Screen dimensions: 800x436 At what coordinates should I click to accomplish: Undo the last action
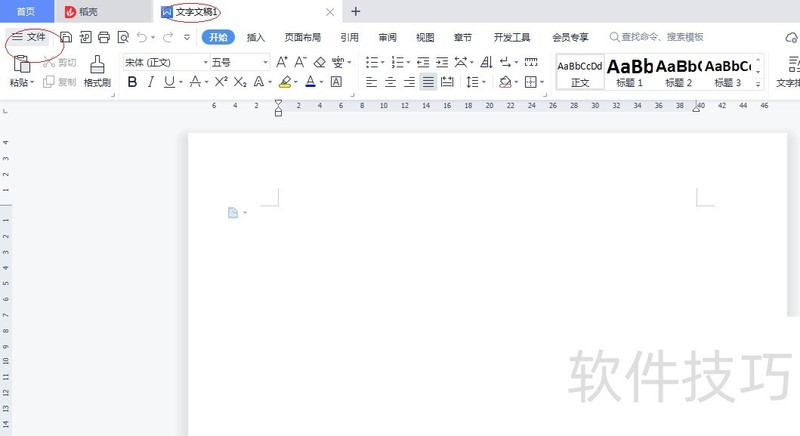(x=142, y=37)
